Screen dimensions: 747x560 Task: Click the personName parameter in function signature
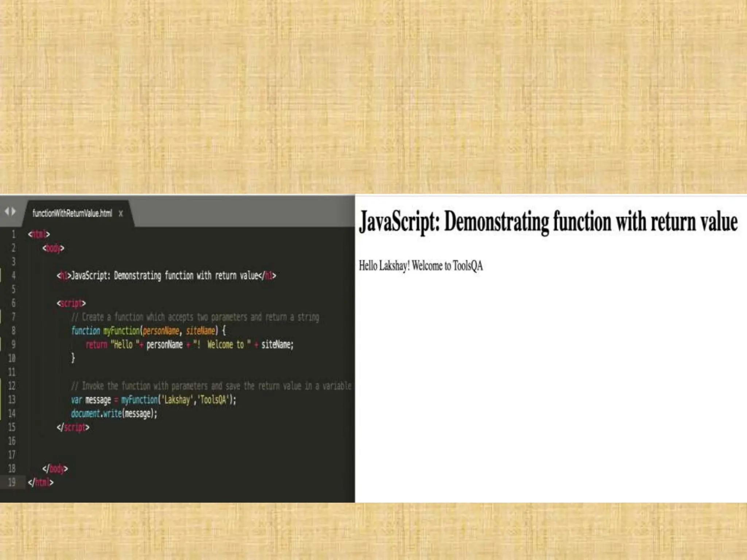[161, 331]
